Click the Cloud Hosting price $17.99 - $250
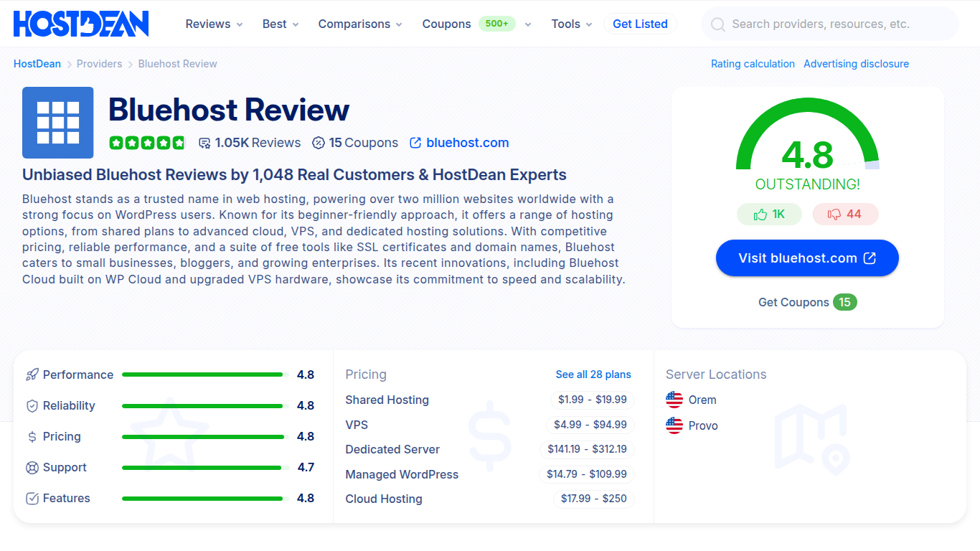 pos(594,499)
